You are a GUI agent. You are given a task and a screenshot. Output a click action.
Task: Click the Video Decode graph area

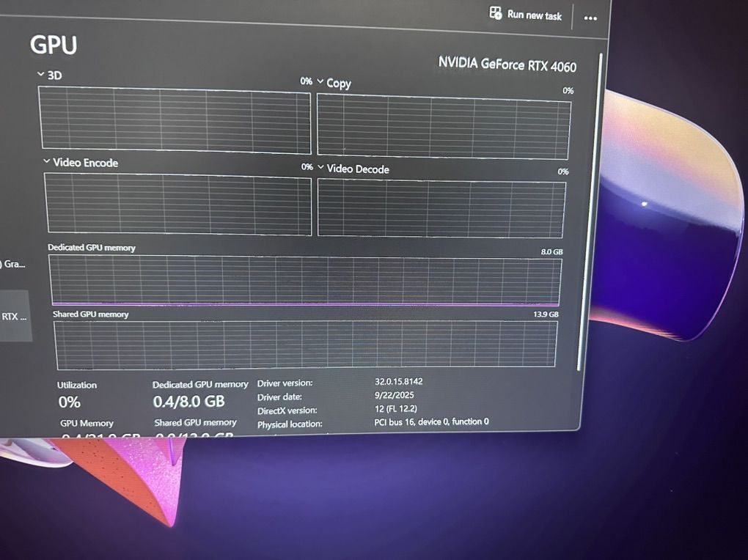coord(441,208)
